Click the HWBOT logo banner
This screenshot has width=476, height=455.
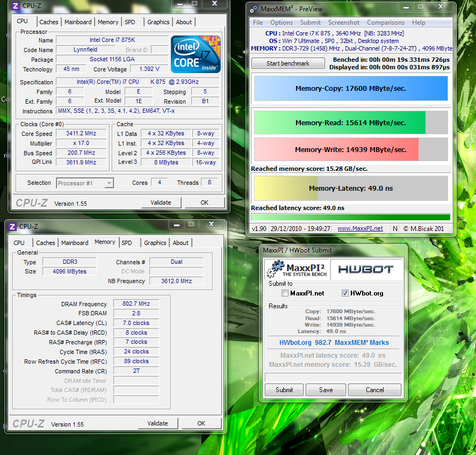[x=366, y=269]
